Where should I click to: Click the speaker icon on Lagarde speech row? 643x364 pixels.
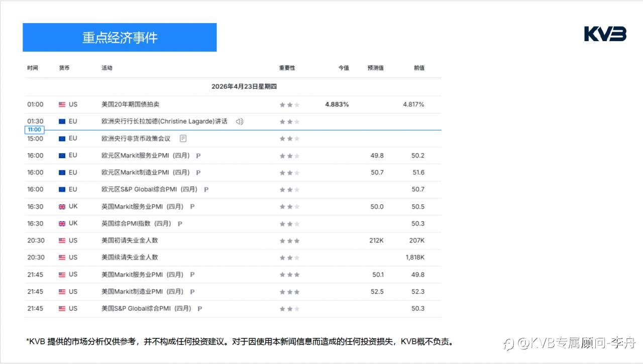tap(240, 121)
